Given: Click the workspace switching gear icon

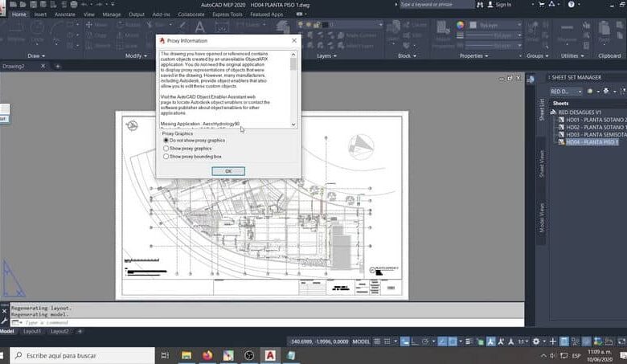Looking at the screenshot, I should click(536, 342).
